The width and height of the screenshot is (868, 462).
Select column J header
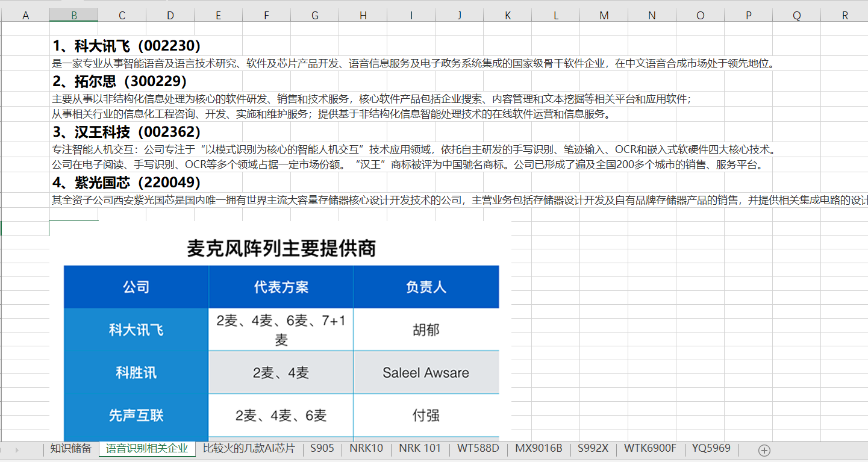click(460, 16)
